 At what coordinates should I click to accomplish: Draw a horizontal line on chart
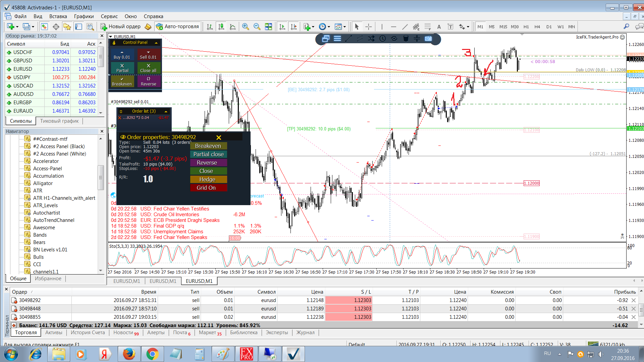point(393,26)
